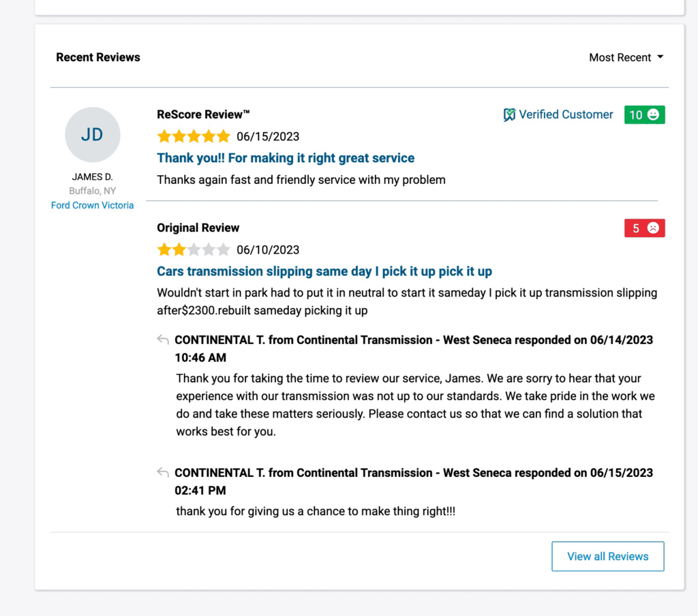Open 'Thank you!! For making it right' review title
This screenshot has width=698, height=616.
click(286, 158)
